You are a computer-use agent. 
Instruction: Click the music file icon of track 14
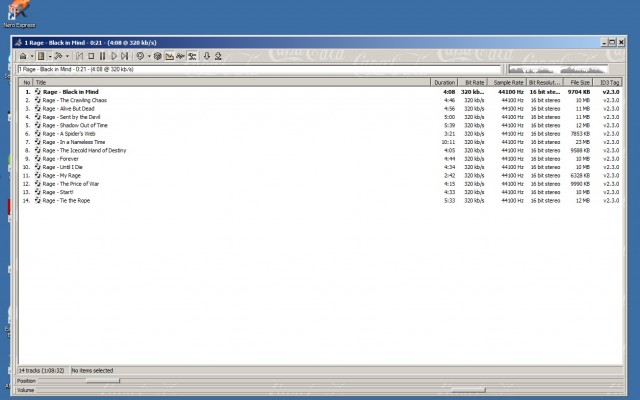click(x=38, y=200)
